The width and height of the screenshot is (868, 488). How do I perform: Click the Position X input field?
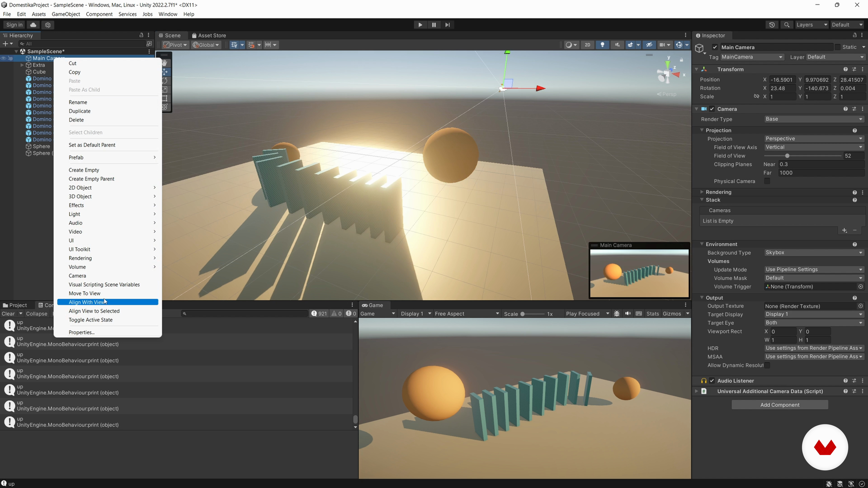click(x=782, y=80)
